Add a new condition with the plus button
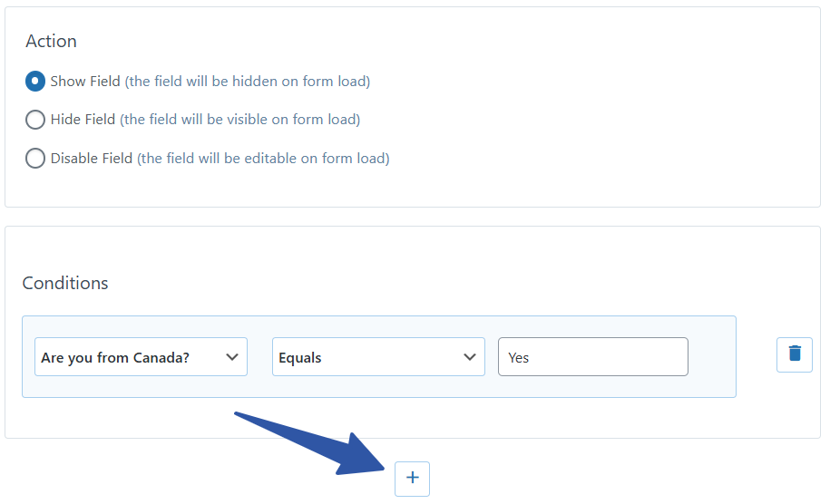 click(412, 478)
